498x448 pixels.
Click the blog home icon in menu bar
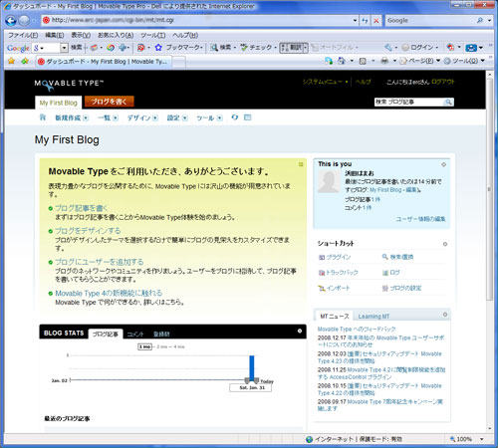43,117
